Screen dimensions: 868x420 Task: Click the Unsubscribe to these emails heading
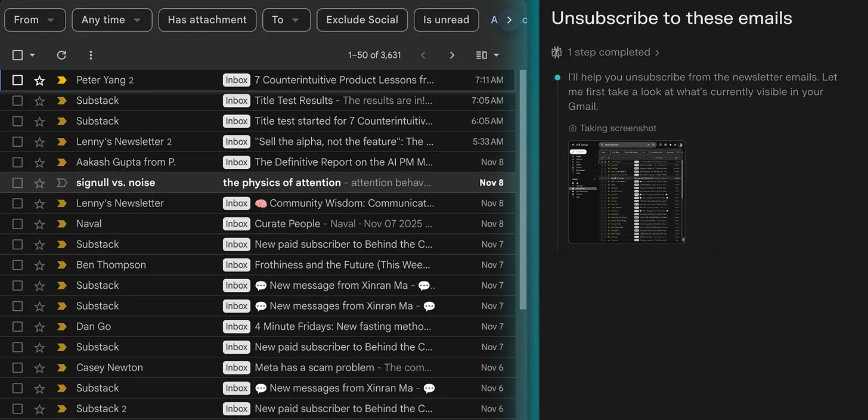tap(672, 18)
